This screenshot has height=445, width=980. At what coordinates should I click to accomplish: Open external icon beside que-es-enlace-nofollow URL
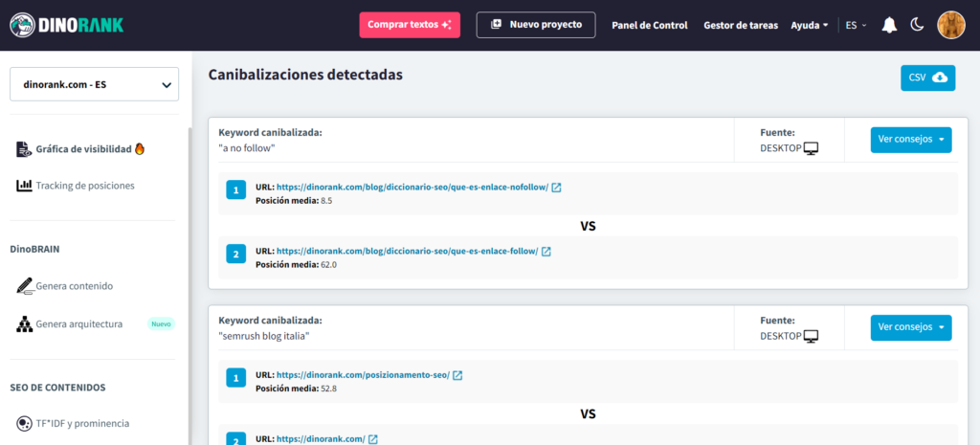point(556,188)
